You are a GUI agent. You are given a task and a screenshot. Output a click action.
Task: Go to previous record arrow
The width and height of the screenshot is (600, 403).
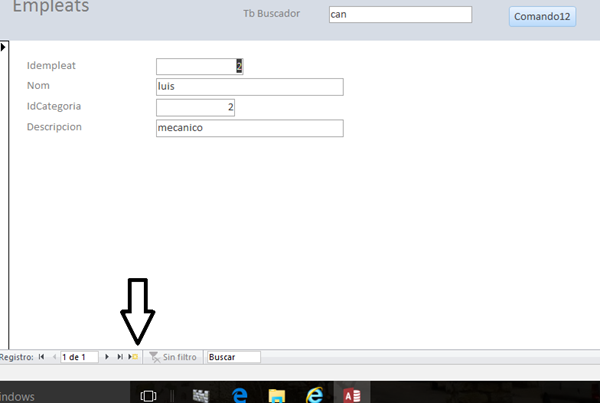click(54, 357)
